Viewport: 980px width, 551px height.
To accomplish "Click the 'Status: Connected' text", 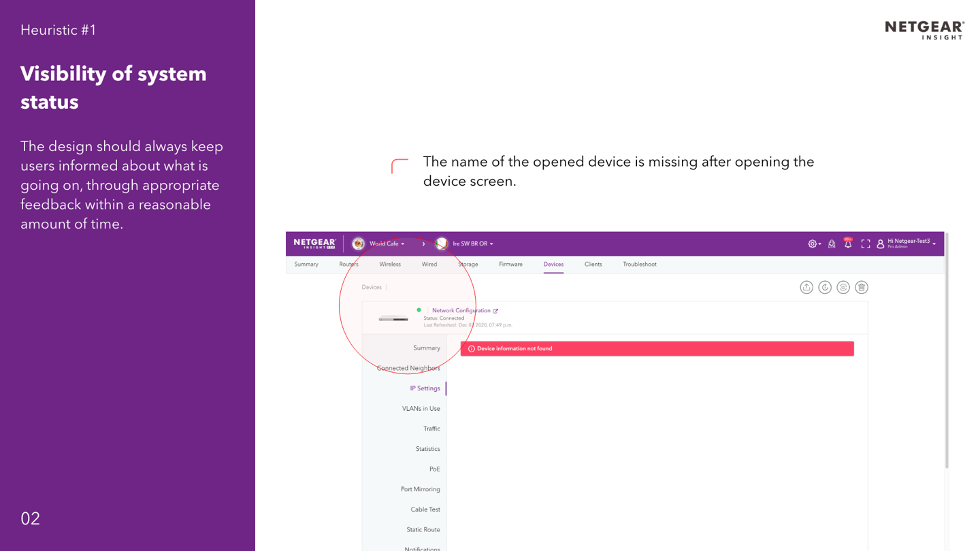I will tap(444, 318).
